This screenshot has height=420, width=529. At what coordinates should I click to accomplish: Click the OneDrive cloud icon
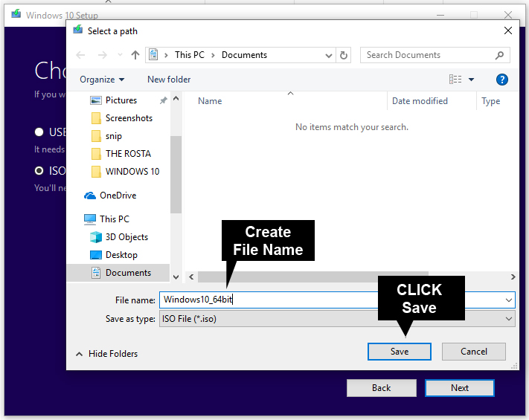point(90,196)
